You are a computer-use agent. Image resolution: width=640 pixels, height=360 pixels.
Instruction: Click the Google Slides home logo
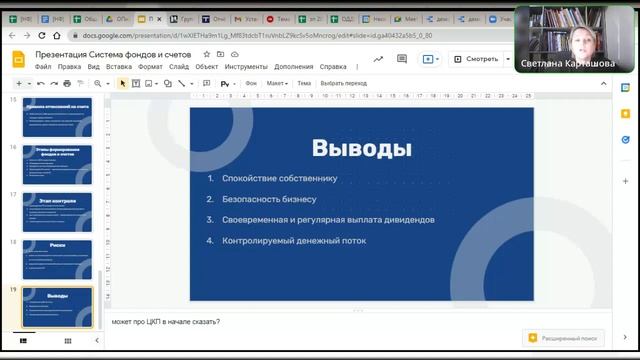[x=18, y=60]
